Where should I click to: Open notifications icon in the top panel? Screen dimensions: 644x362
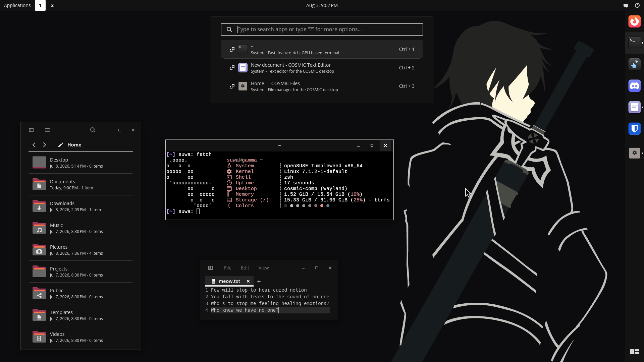click(x=626, y=5)
